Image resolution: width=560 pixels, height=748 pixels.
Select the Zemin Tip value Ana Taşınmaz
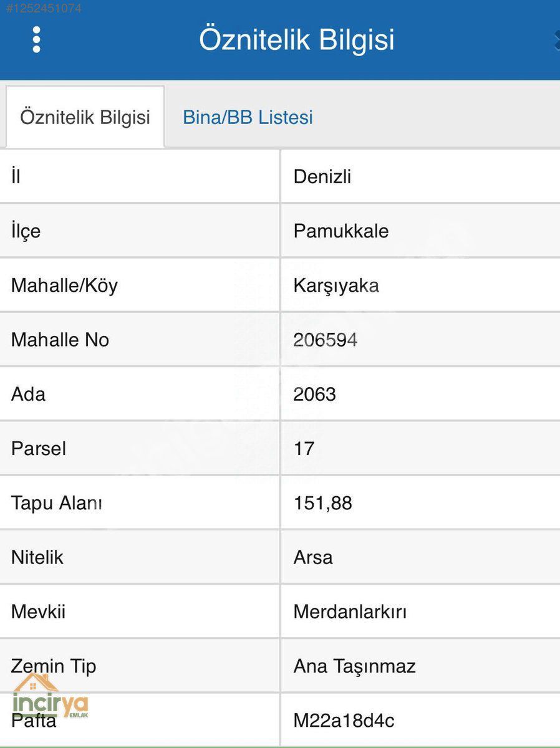(354, 666)
